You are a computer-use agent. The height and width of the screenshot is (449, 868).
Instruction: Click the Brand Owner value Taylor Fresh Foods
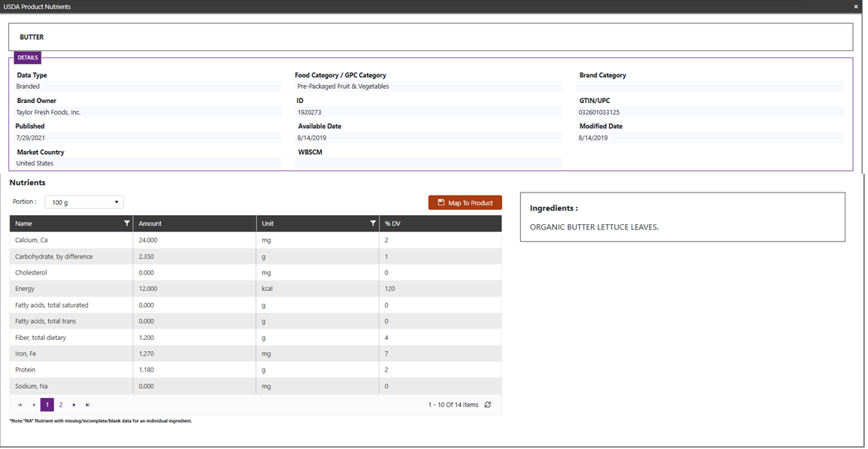(x=148, y=112)
